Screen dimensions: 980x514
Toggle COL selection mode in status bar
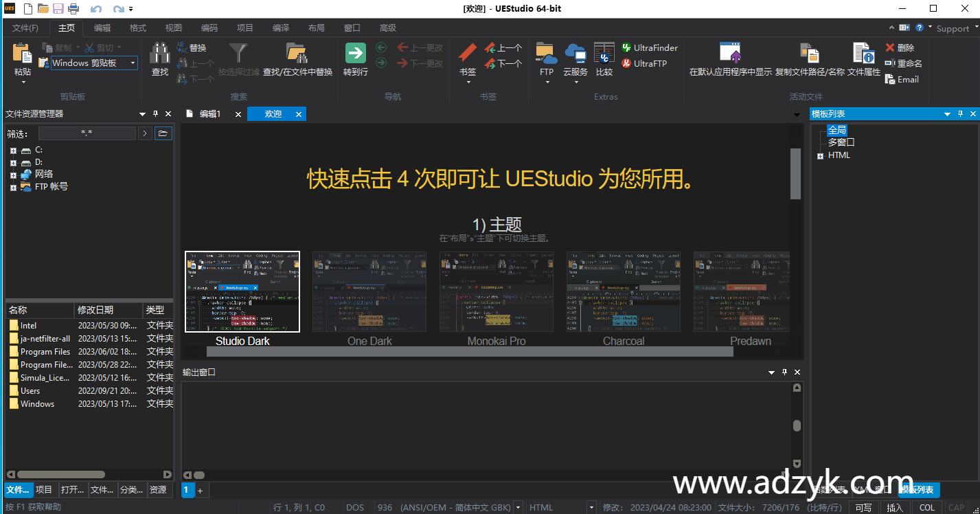tap(926, 507)
